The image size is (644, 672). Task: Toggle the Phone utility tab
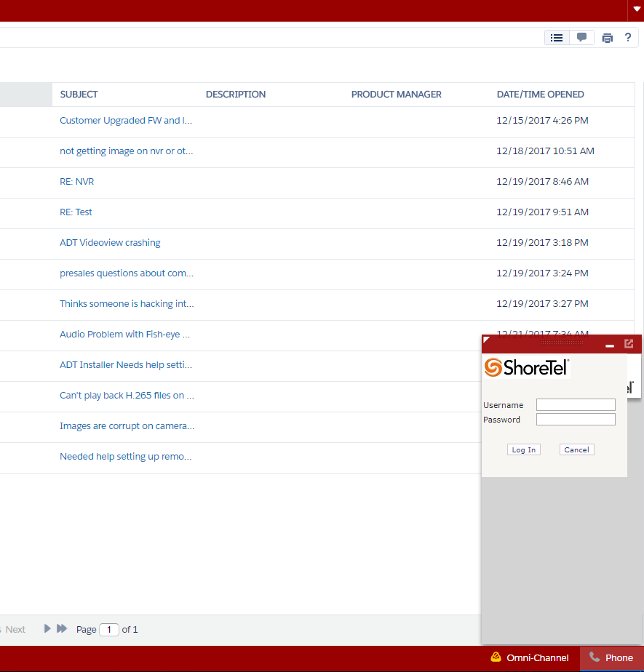coord(612,658)
